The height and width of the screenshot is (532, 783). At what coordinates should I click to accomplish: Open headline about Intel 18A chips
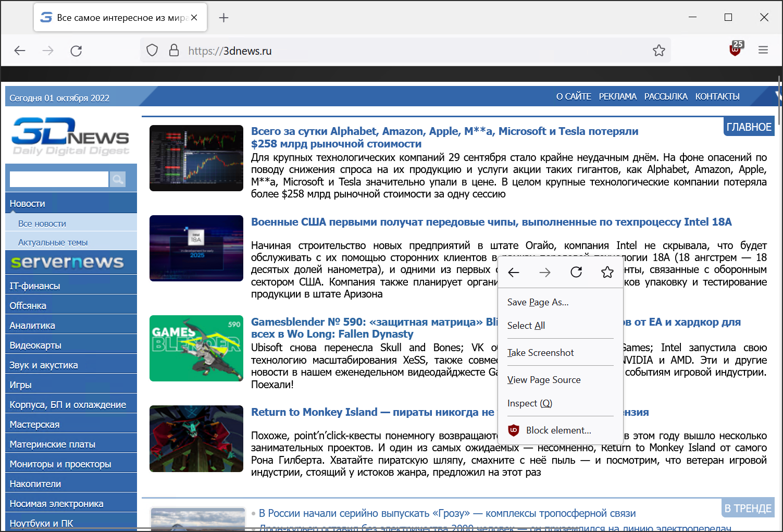(x=491, y=222)
